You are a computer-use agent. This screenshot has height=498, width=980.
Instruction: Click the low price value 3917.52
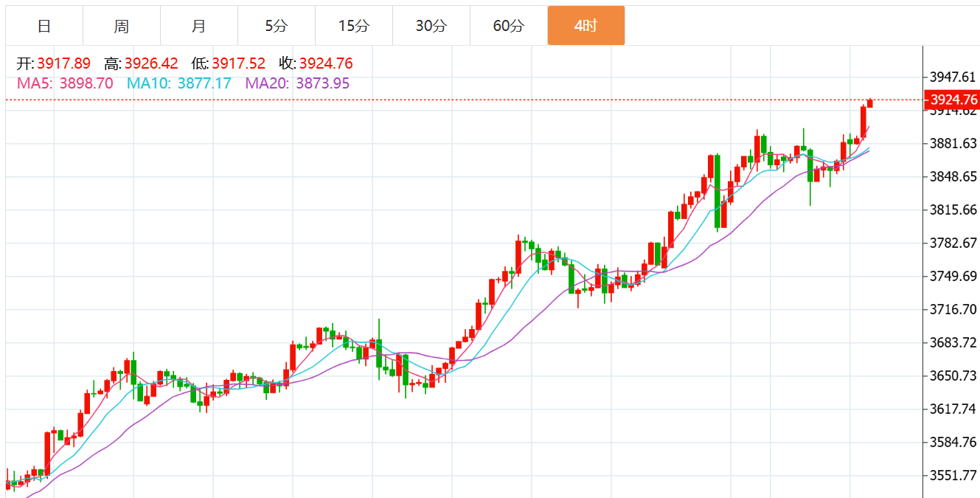click(238, 63)
